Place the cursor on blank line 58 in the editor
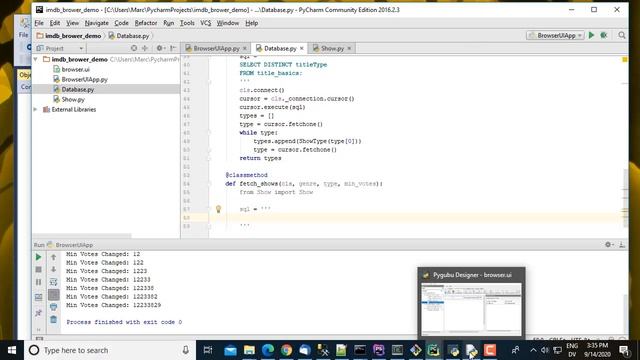The height and width of the screenshot is (360, 640). coord(416,218)
